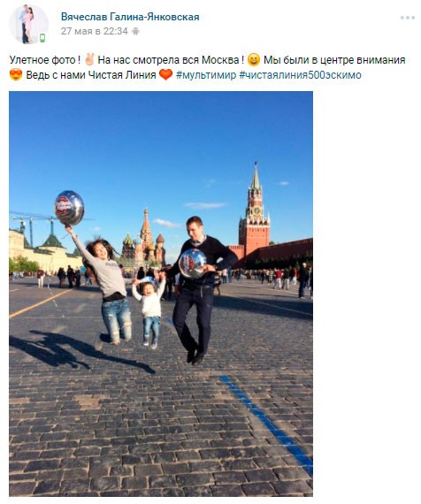Click the green mobile online indicator on avatar
The width and height of the screenshot is (421, 504).
point(42,38)
